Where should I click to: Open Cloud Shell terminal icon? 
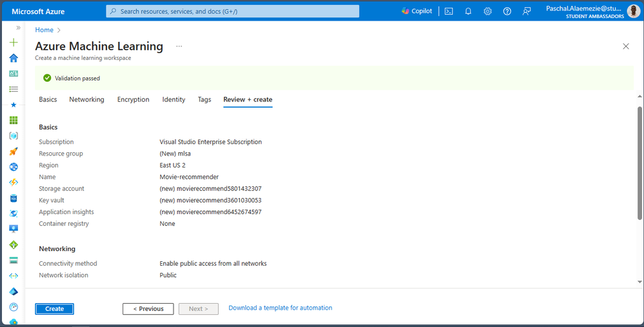click(449, 12)
